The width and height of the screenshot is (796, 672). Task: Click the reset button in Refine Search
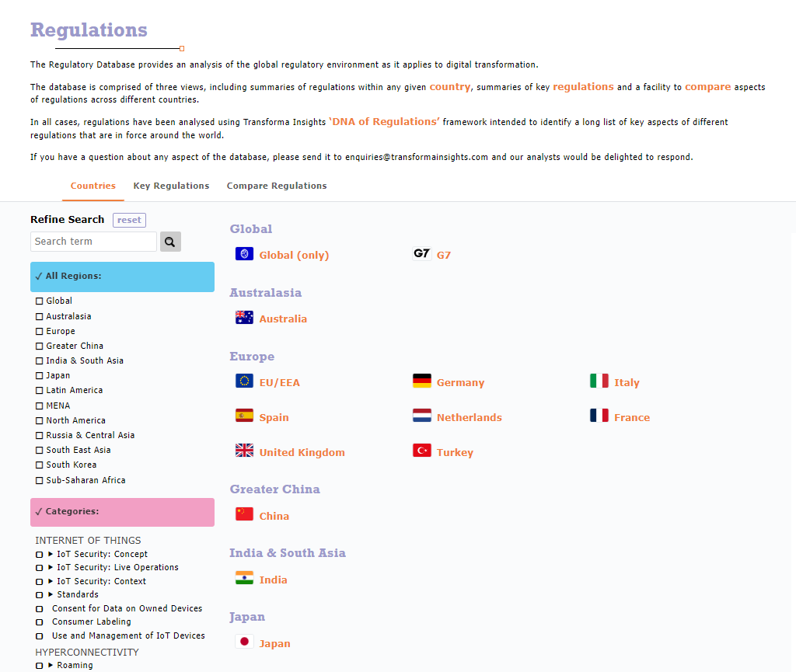click(129, 220)
